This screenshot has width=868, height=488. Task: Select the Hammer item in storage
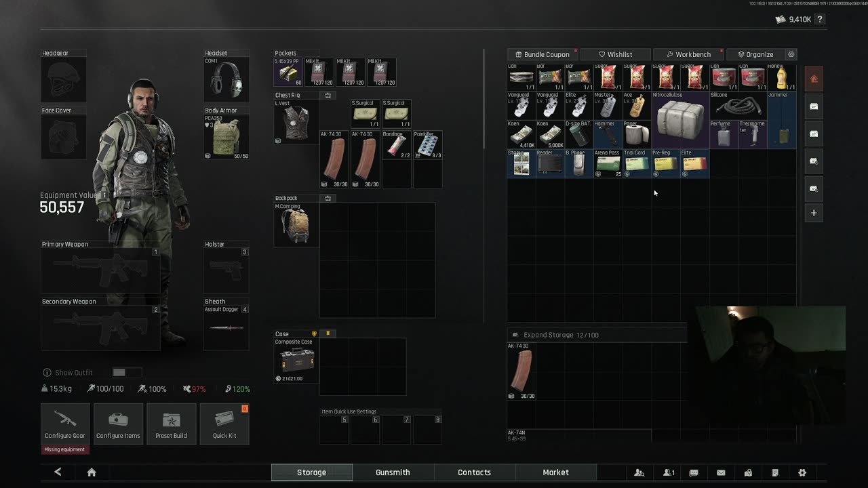(x=608, y=134)
